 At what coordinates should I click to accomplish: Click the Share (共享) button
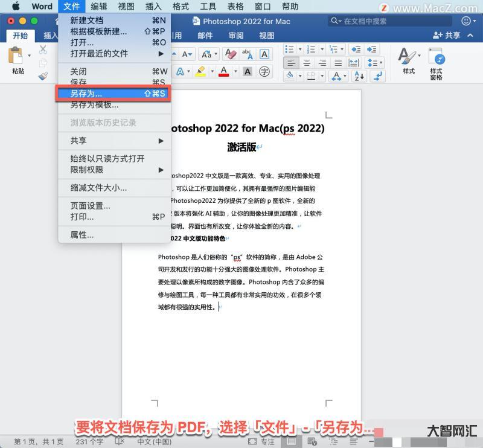click(x=446, y=36)
